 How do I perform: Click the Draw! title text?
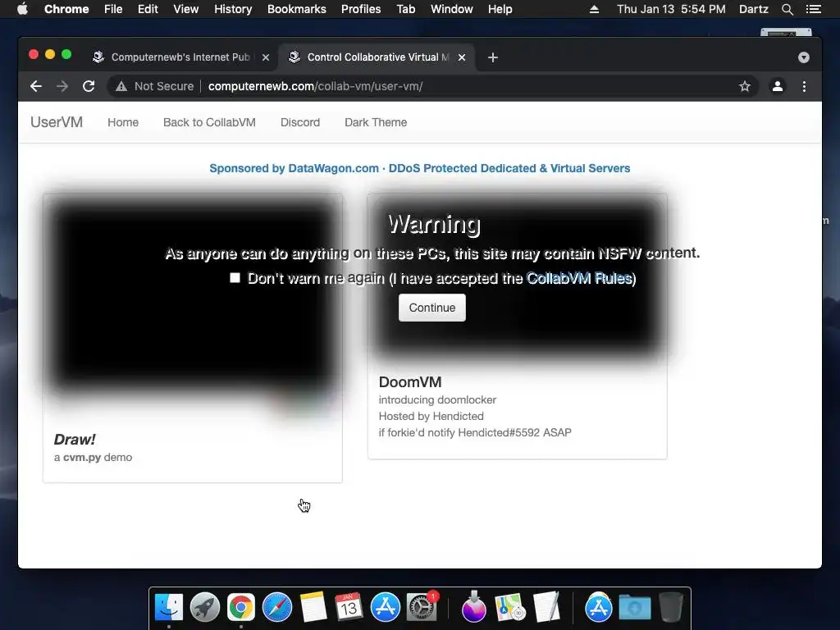click(75, 440)
